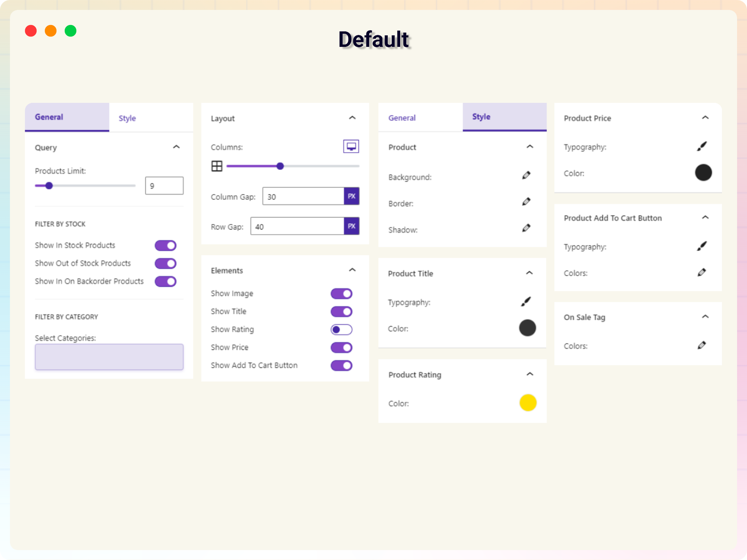Open the yellow Product Rating color swatch

point(528,403)
